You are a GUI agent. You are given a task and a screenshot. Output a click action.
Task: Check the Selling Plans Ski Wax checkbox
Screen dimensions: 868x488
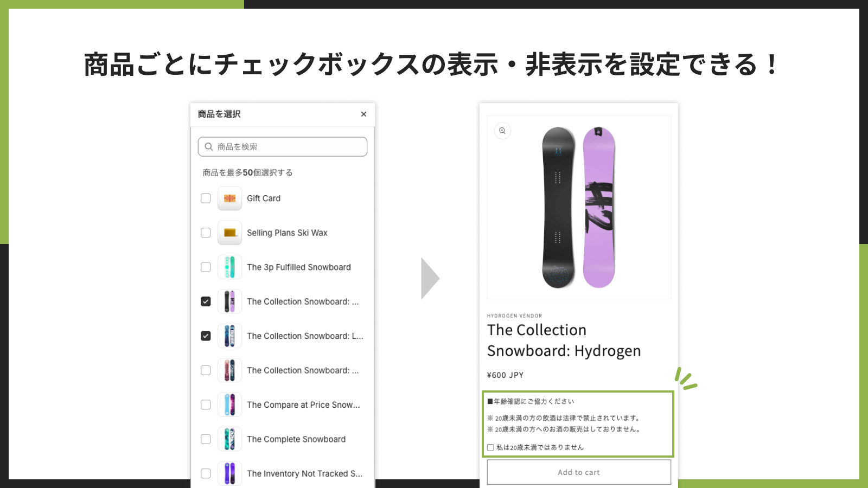point(206,233)
